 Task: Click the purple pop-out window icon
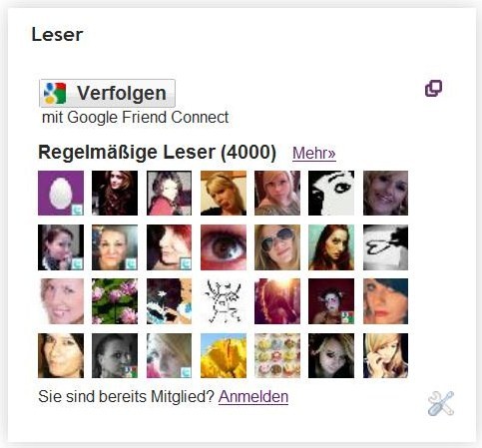coord(433,88)
